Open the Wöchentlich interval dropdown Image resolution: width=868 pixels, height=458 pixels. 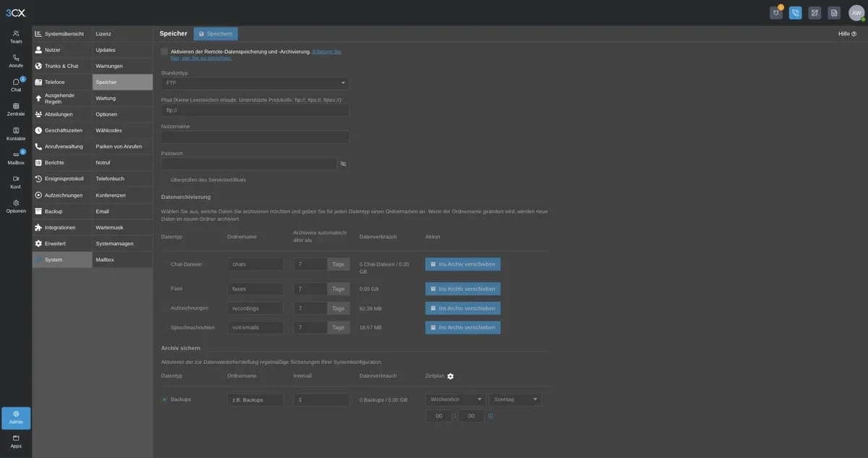(x=455, y=399)
